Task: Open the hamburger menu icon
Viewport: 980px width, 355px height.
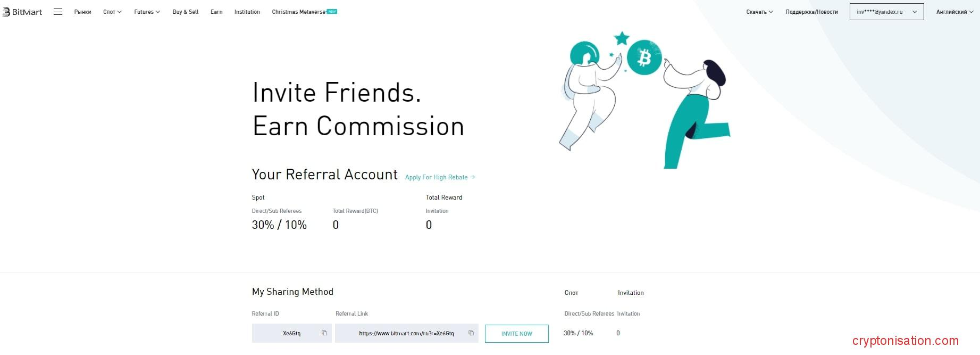Action: (58, 12)
